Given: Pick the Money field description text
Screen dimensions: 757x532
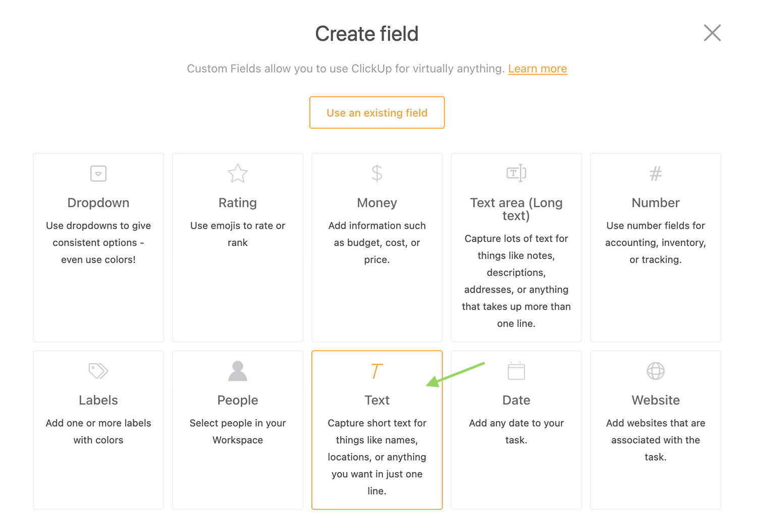Looking at the screenshot, I should click(377, 243).
